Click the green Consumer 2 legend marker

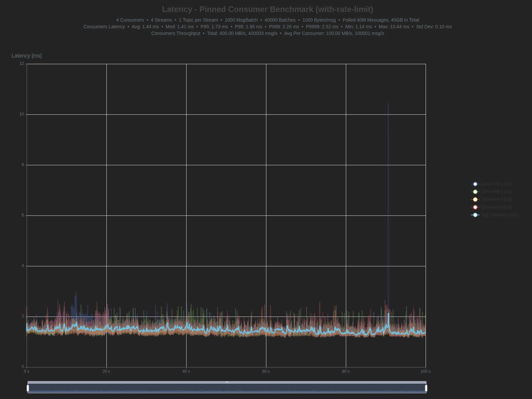pyautogui.click(x=475, y=192)
